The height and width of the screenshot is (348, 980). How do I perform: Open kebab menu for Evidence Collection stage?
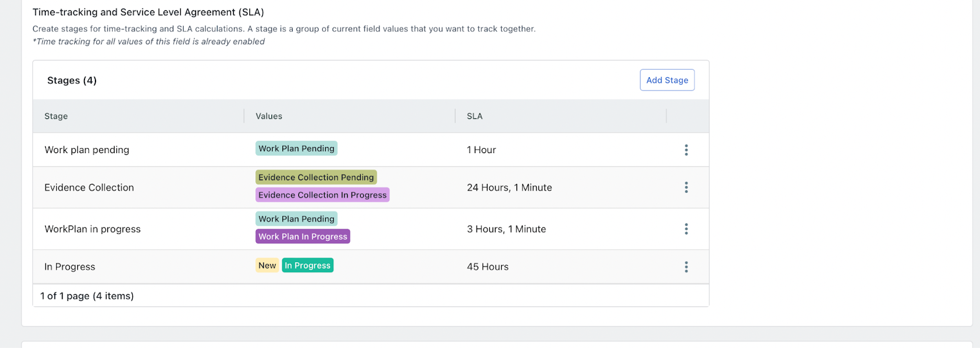tap(686, 187)
